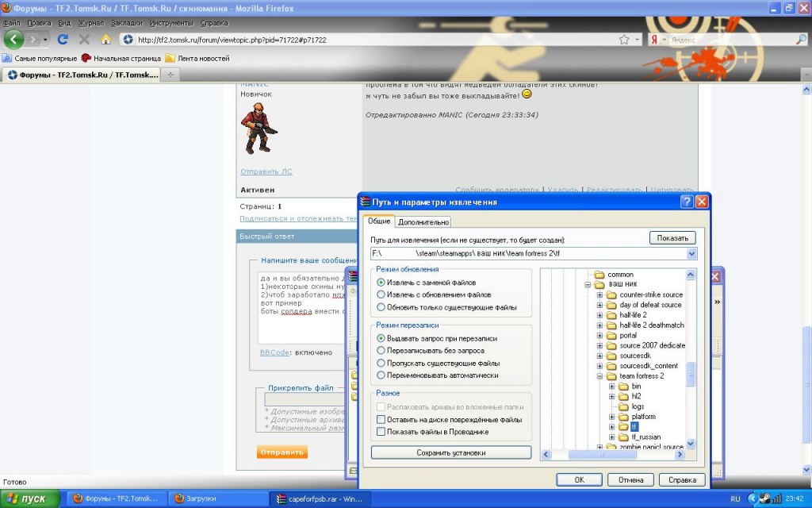Open the Закладки menu
Screen dimensions: 812x508
126,23
